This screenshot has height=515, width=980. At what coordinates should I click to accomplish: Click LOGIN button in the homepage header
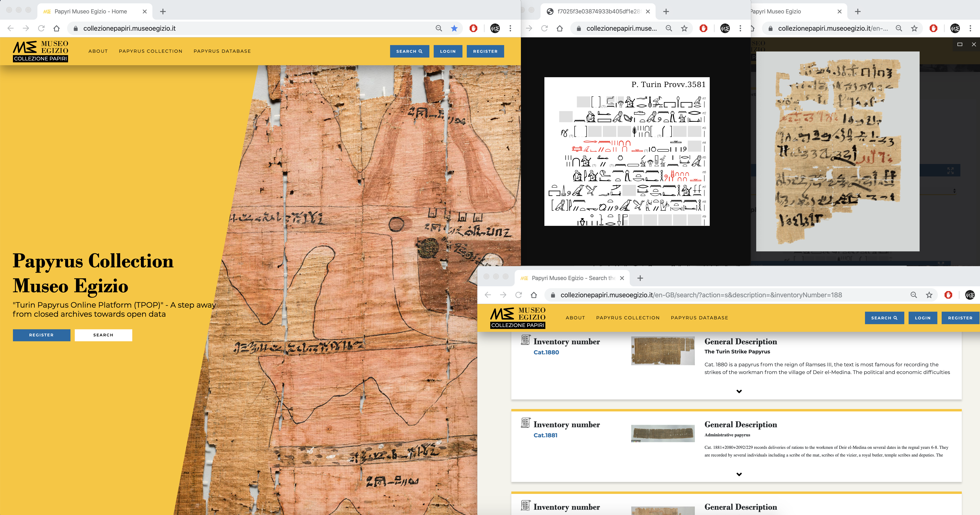[x=448, y=51]
